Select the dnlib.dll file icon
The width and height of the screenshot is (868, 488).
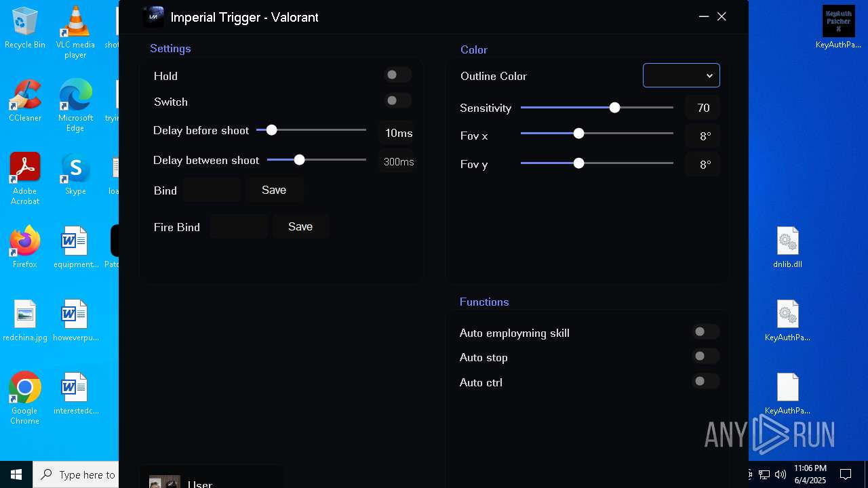point(787,247)
